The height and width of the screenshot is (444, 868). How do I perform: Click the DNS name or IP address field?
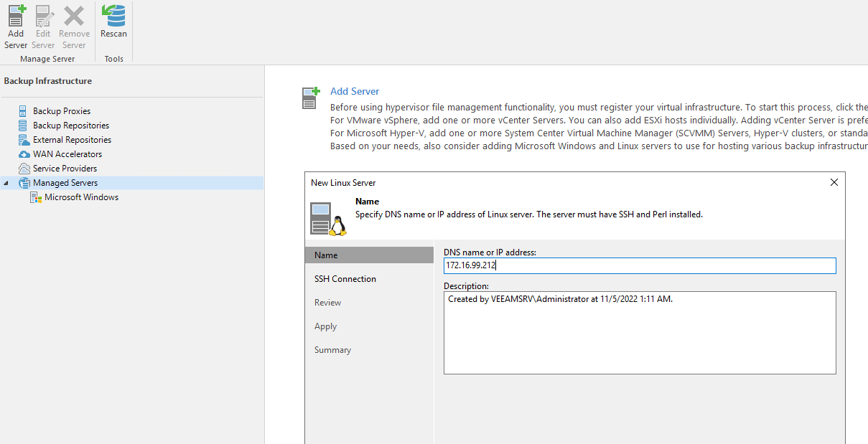639,266
